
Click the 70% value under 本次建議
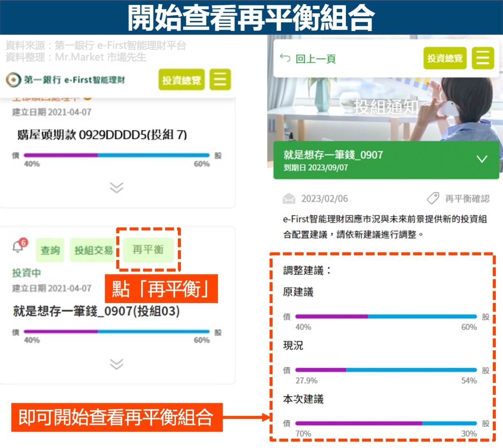303,434
